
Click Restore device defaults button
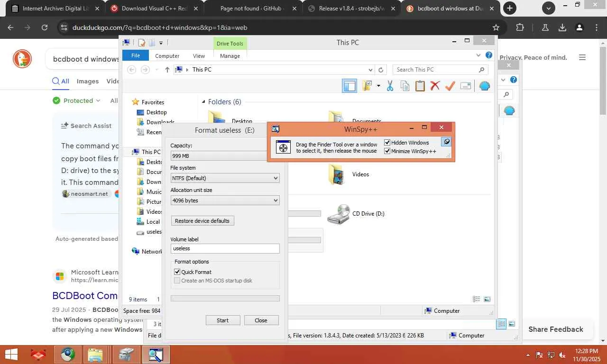click(x=202, y=221)
